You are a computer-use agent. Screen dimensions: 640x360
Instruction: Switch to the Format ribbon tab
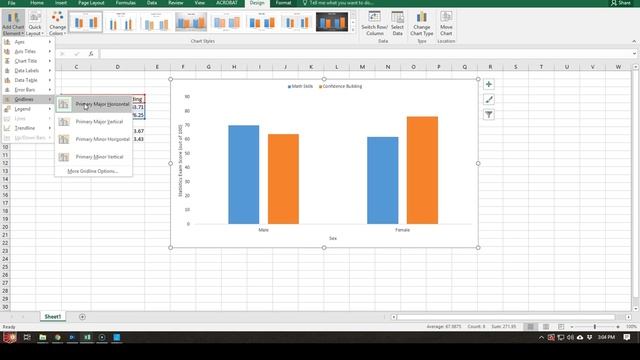[283, 3]
